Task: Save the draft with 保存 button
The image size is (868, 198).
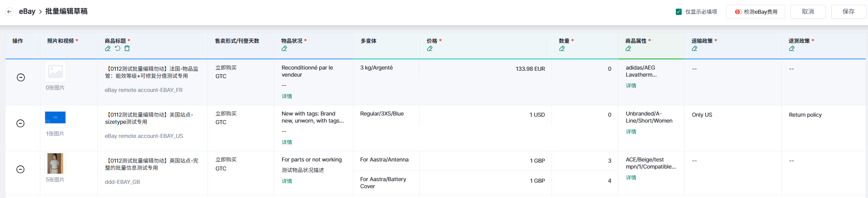Action: click(x=848, y=12)
